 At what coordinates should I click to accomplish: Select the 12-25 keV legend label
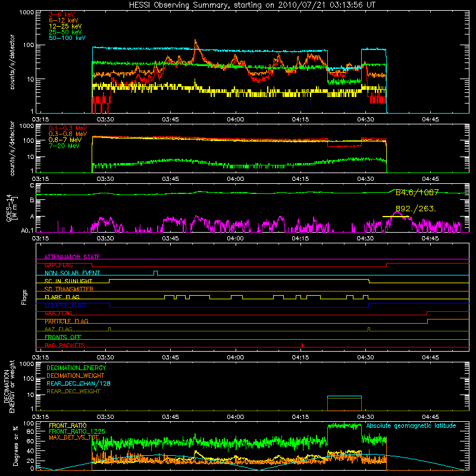point(65,26)
